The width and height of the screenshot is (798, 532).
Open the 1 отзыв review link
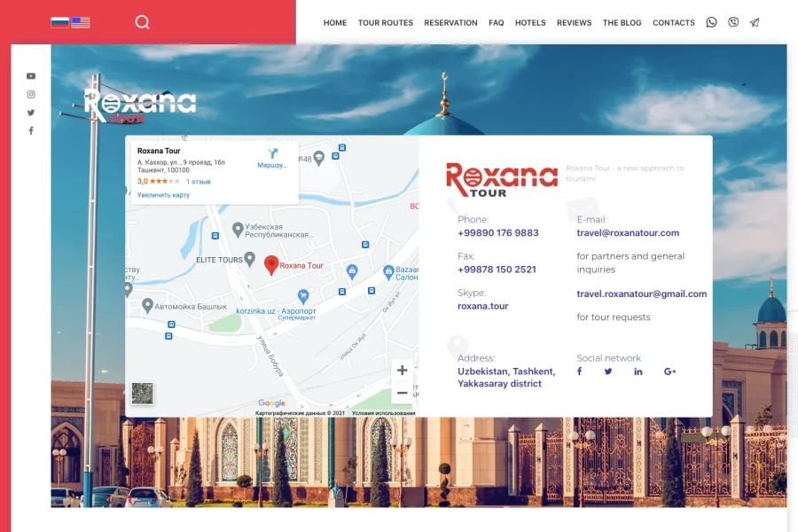pyautogui.click(x=198, y=182)
